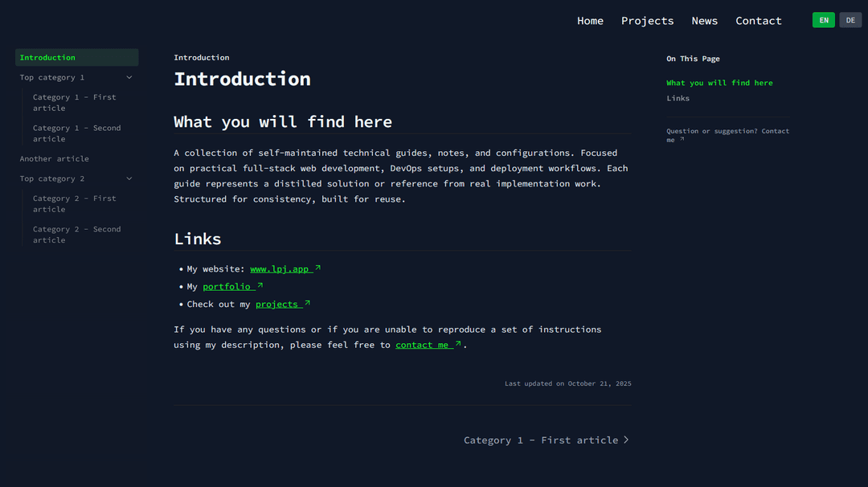
Task: Jump to What you will find here section
Action: (x=719, y=83)
